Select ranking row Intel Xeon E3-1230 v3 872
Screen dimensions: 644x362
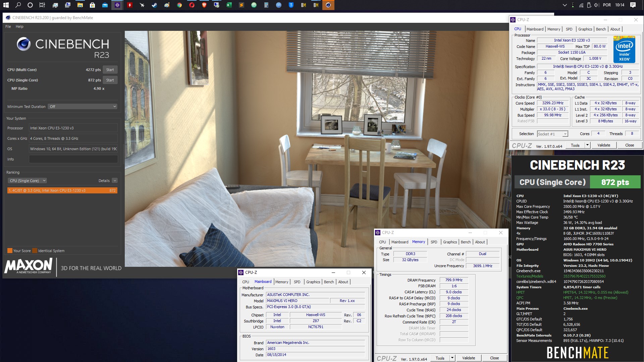pyautogui.click(x=62, y=190)
